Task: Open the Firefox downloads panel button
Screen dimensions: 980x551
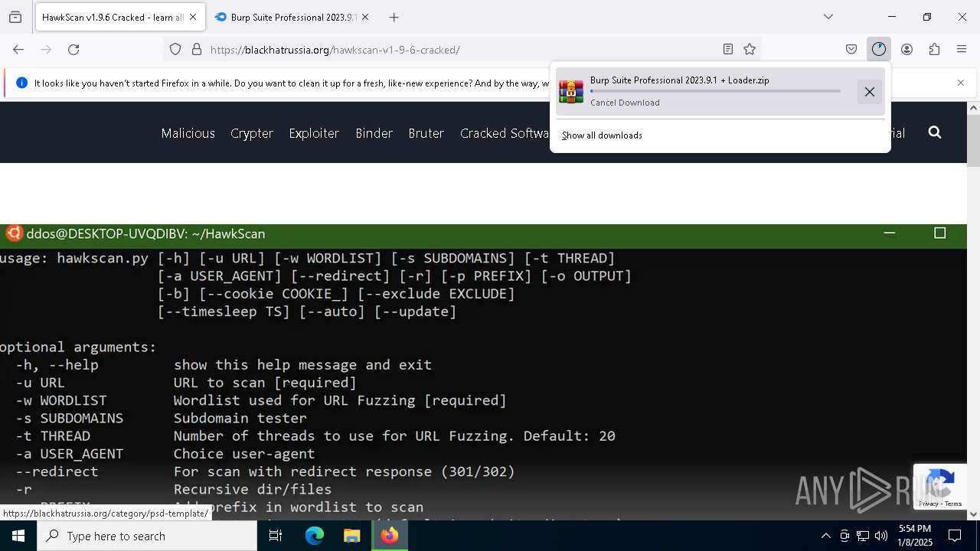Action: 879,50
